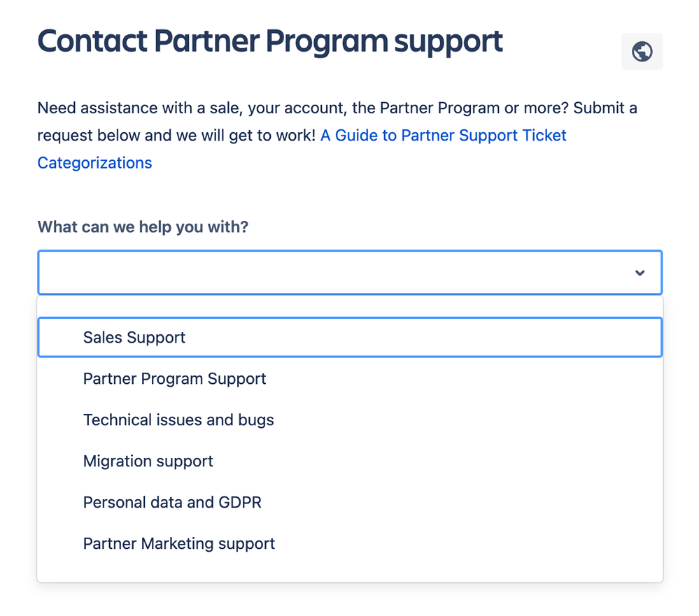
Task: Click the empty strip above the Sales Support option
Action: point(350,306)
